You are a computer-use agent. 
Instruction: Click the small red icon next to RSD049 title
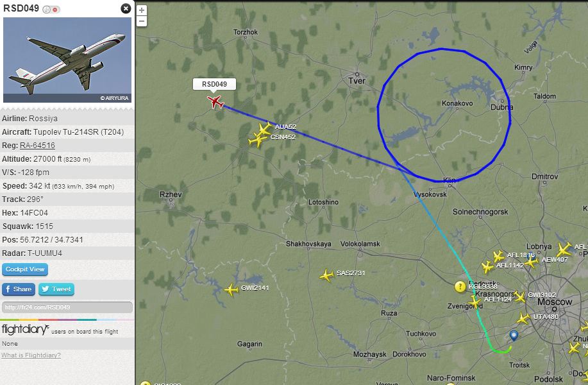tap(55, 10)
